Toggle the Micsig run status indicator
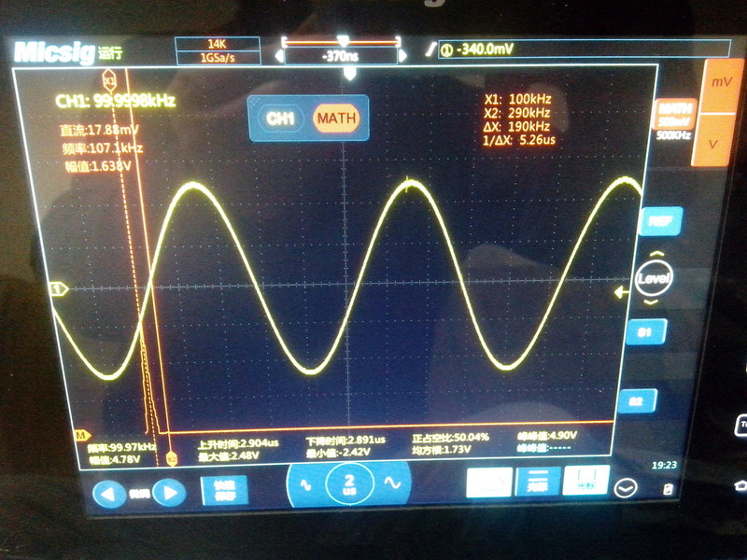 point(110,53)
